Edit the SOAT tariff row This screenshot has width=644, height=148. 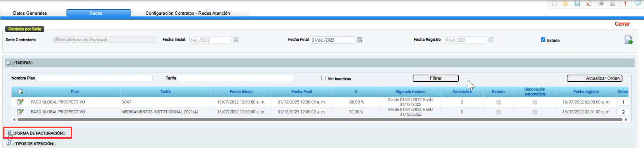tap(20, 102)
